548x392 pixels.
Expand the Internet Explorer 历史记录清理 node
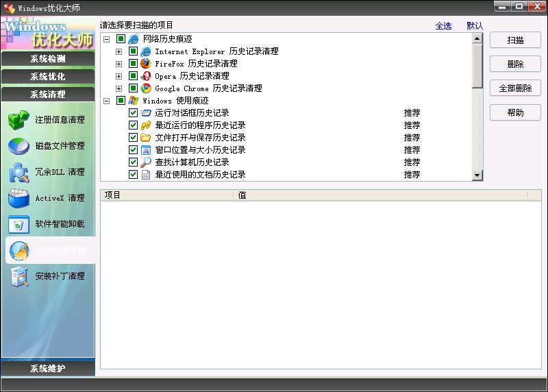pos(119,51)
